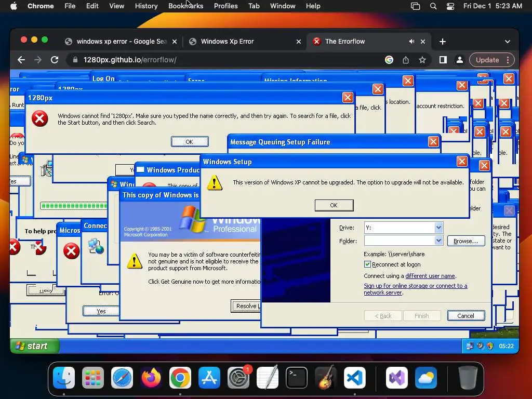Click the Windows XP start button
This screenshot has height=399, width=532.
pyautogui.click(x=35, y=346)
